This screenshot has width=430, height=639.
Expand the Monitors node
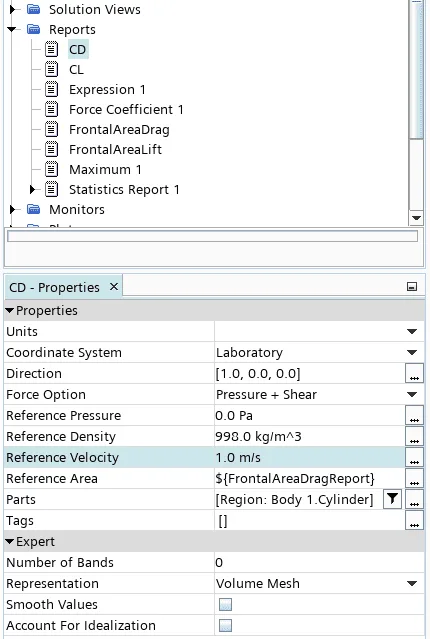coord(12,209)
